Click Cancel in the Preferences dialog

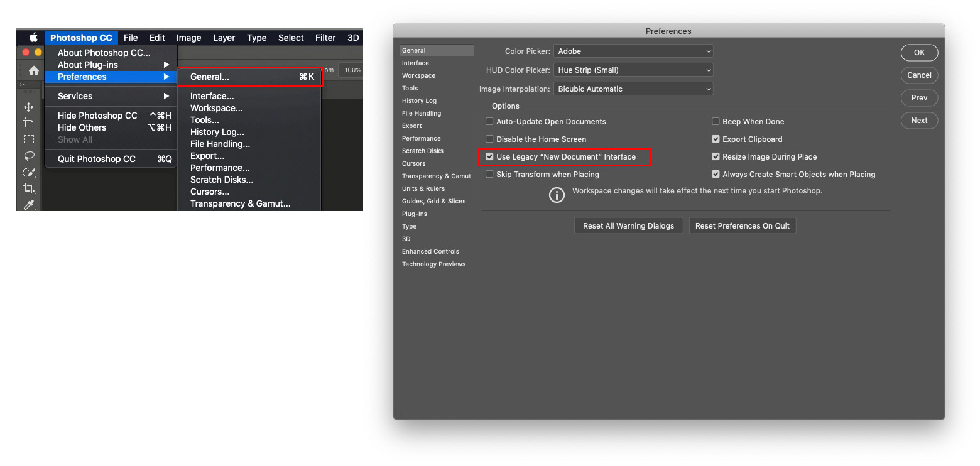[x=919, y=75]
